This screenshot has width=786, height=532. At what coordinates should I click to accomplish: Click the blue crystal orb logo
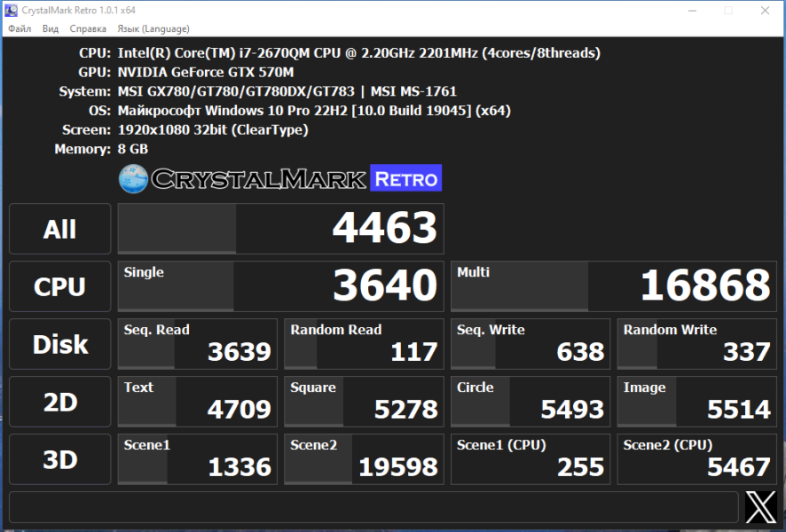(133, 178)
